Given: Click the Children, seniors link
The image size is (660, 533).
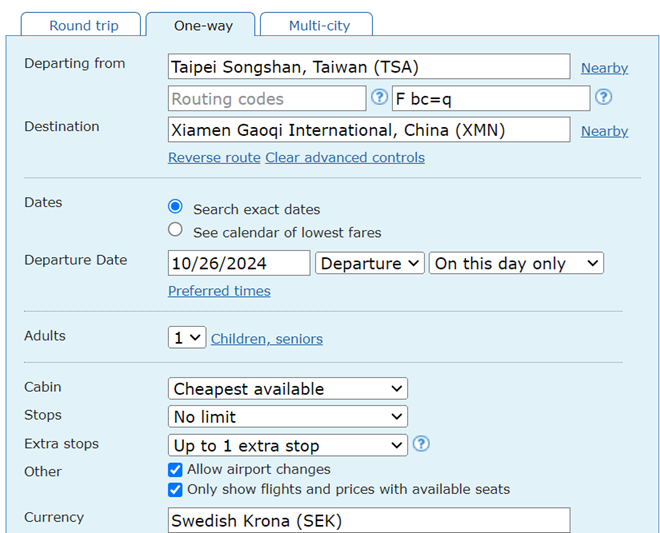Looking at the screenshot, I should click(x=267, y=339).
